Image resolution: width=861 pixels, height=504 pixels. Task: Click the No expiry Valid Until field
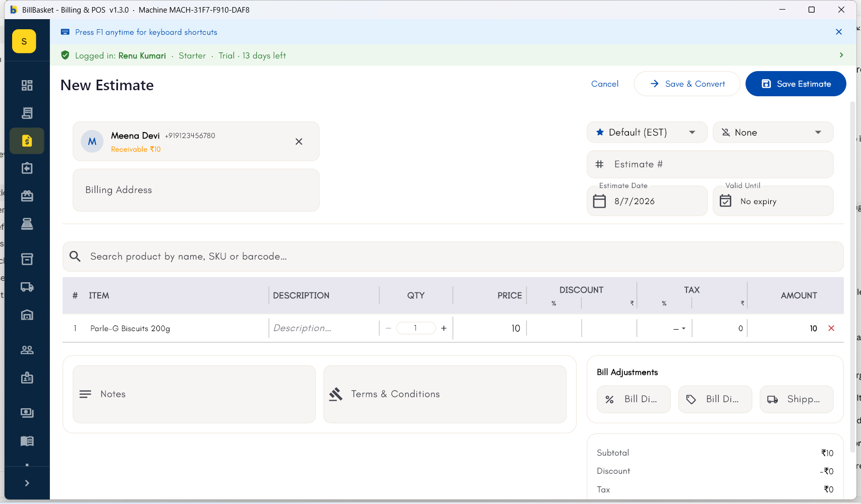773,201
